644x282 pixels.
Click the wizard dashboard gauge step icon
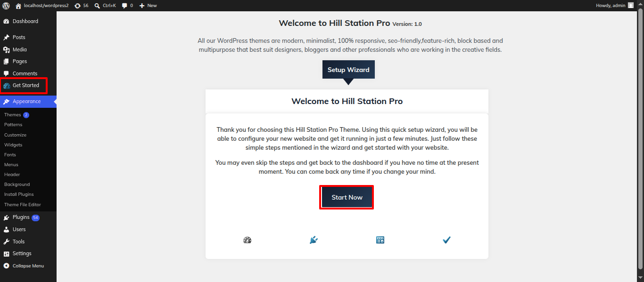pyautogui.click(x=247, y=240)
